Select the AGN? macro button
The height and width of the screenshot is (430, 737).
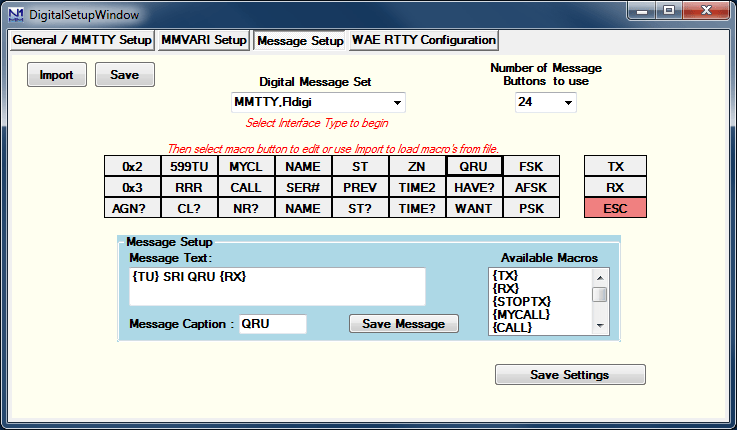pyautogui.click(x=132, y=208)
